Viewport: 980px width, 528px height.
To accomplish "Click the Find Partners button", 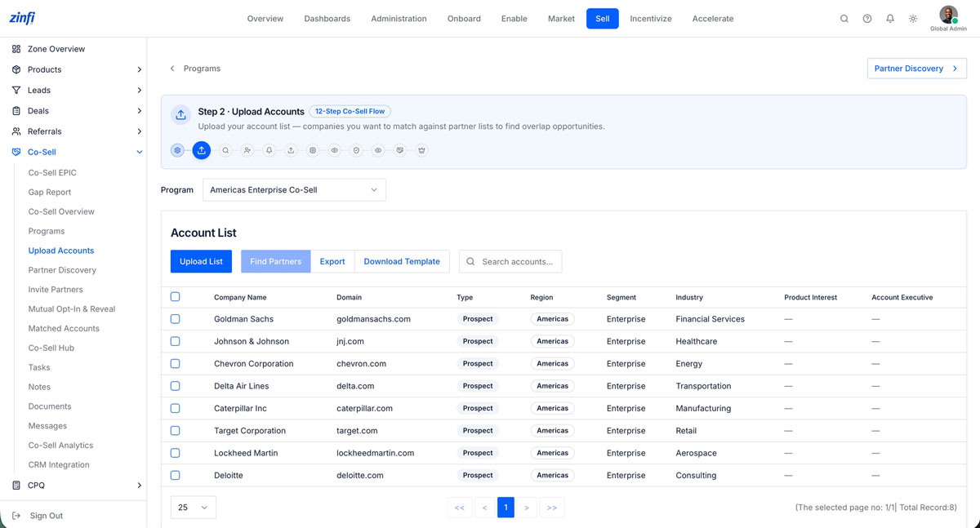I will coord(276,261).
